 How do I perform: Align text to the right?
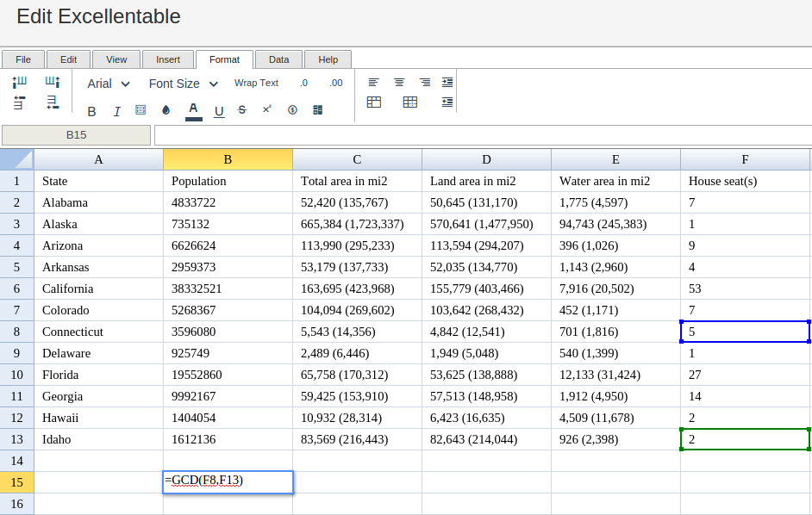[x=425, y=83]
